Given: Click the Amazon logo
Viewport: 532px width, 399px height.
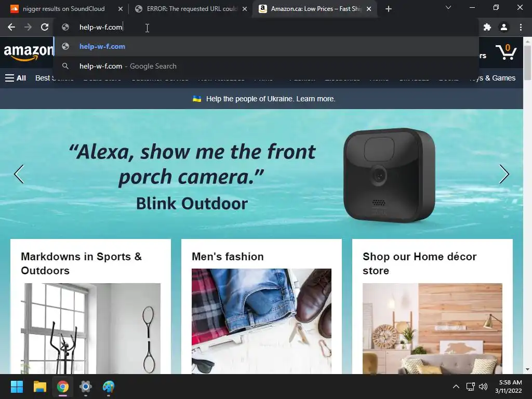Looking at the screenshot, I should (x=28, y=52).
